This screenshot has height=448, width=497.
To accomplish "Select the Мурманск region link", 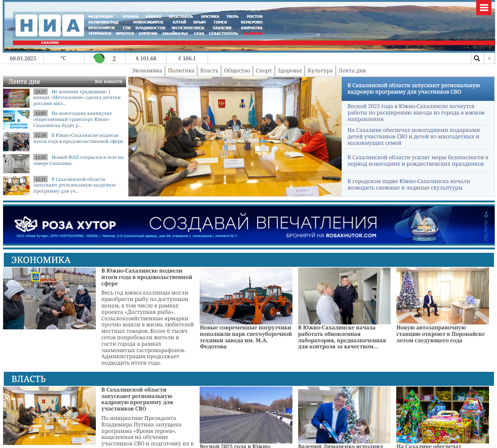I will 100,34.
